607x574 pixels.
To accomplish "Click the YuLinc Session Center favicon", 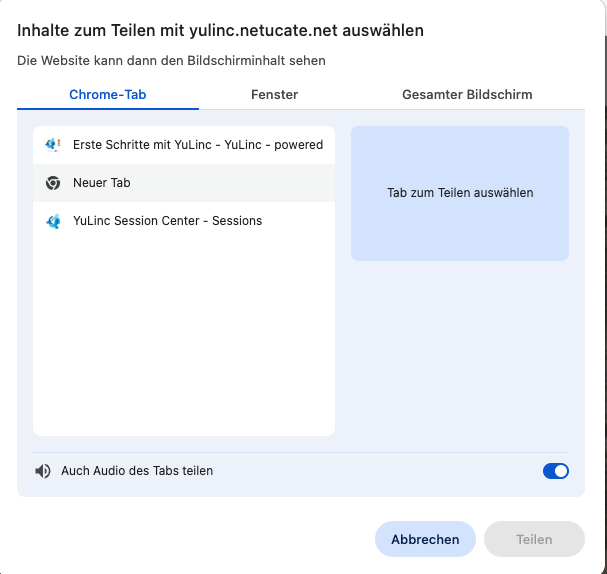I will pyautogui.click(x=53, y=221).
